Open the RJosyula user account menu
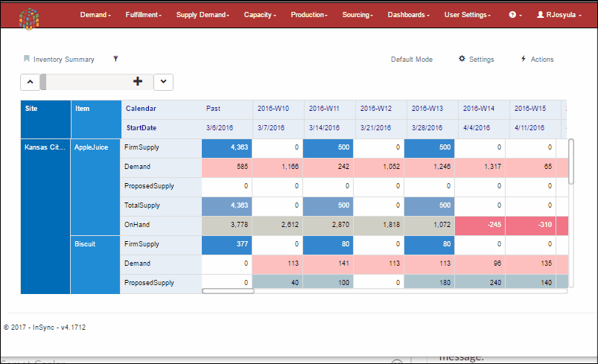The height and width of the screenshot is (364, 598). tap(562, 15)
